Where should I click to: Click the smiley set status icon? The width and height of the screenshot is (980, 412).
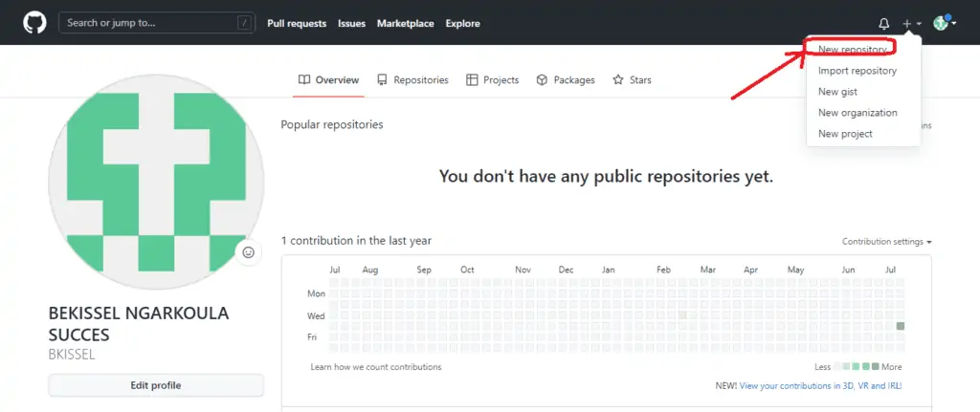[x=248, y=252]
